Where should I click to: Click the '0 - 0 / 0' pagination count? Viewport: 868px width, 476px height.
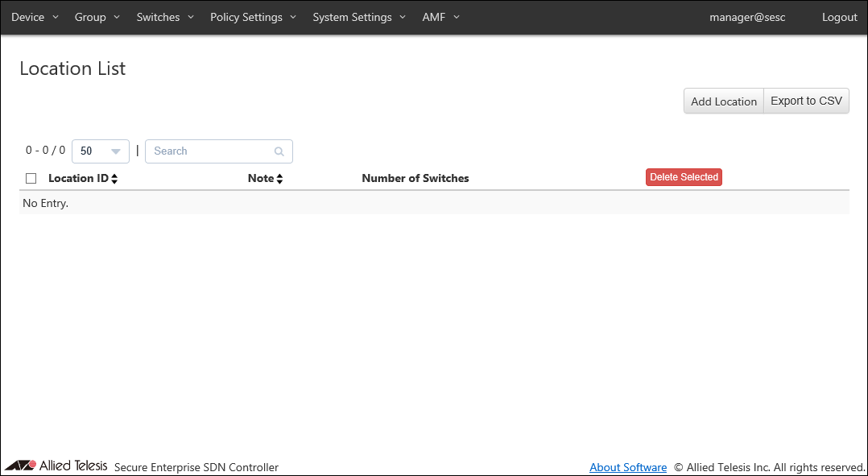(x=45, y=150)
